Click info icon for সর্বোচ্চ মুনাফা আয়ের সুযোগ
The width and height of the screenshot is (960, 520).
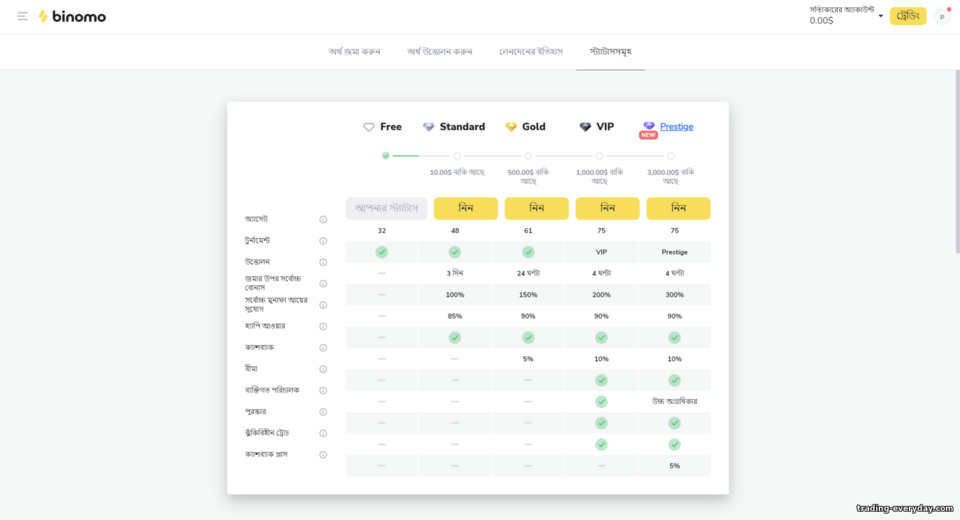click(323, 305)
